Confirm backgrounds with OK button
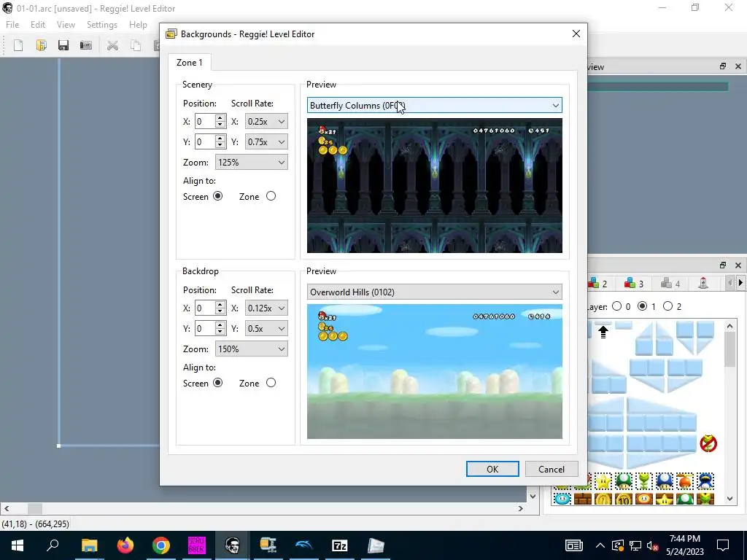 [x=492, y=469]
